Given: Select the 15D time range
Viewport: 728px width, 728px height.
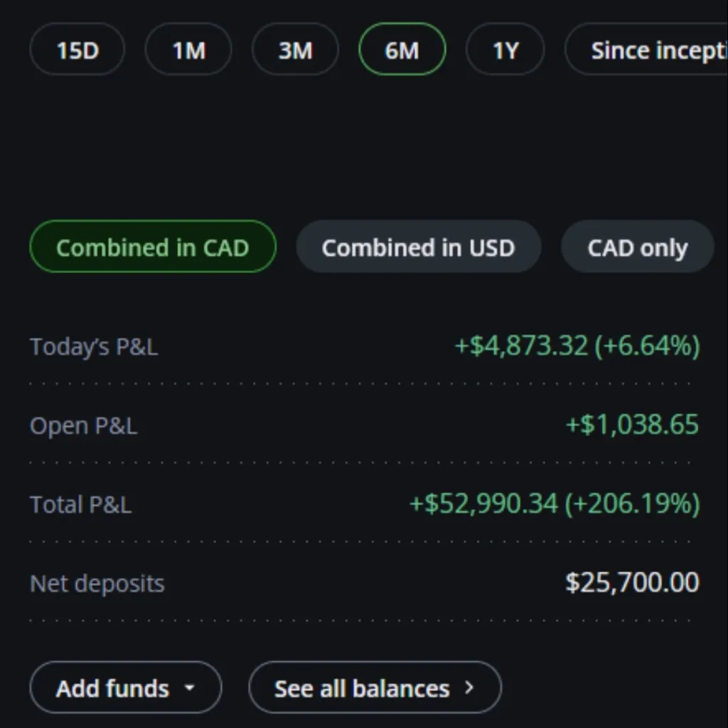Looking at the screenshot, I should tap(77, 49).
